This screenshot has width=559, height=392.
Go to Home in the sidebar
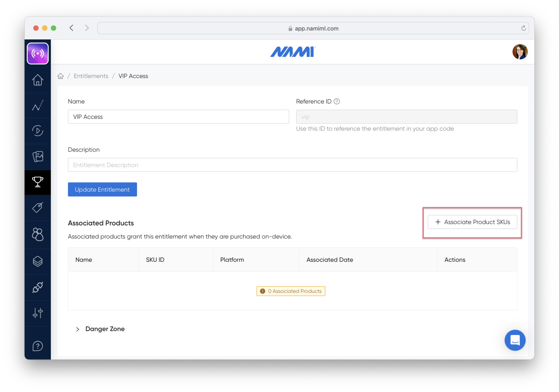click(x=38, y=80)
